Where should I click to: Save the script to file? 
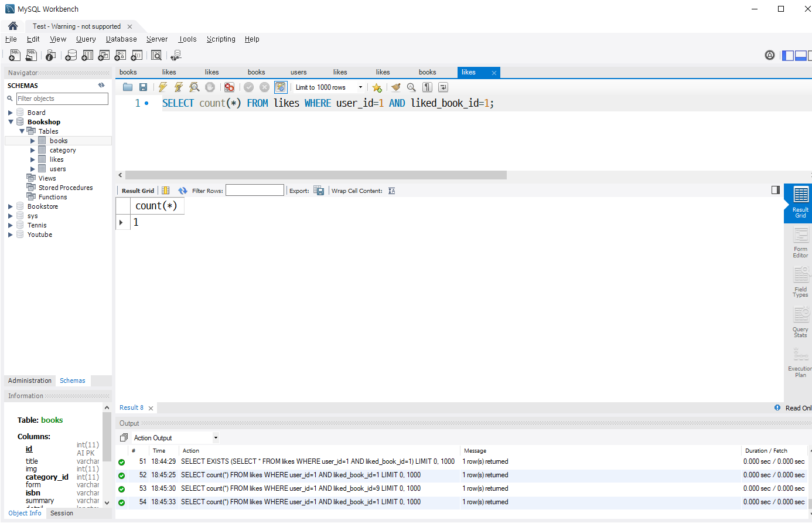[143, 87]
